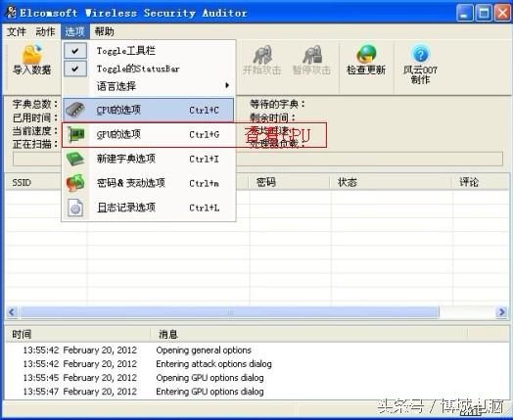Open the 动作 menu

click(x=45, y=31)
